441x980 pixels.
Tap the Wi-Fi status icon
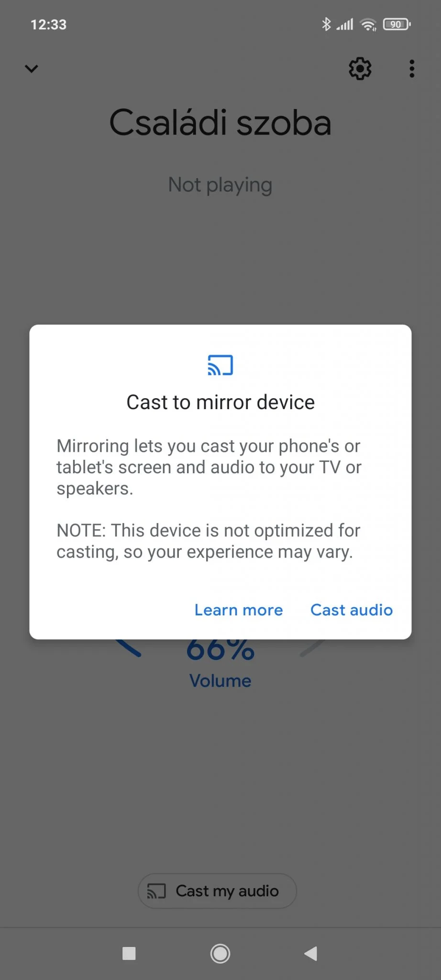tap(368, 24)
